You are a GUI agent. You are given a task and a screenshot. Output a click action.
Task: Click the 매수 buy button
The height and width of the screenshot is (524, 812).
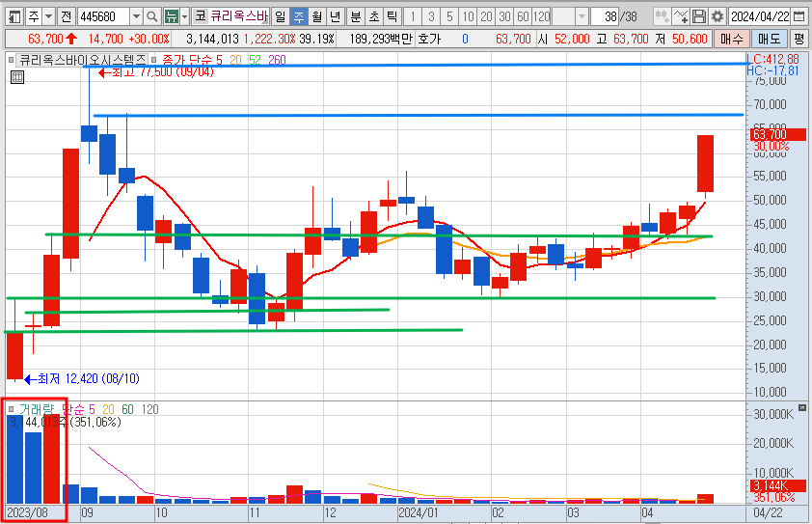click(732, 39)
